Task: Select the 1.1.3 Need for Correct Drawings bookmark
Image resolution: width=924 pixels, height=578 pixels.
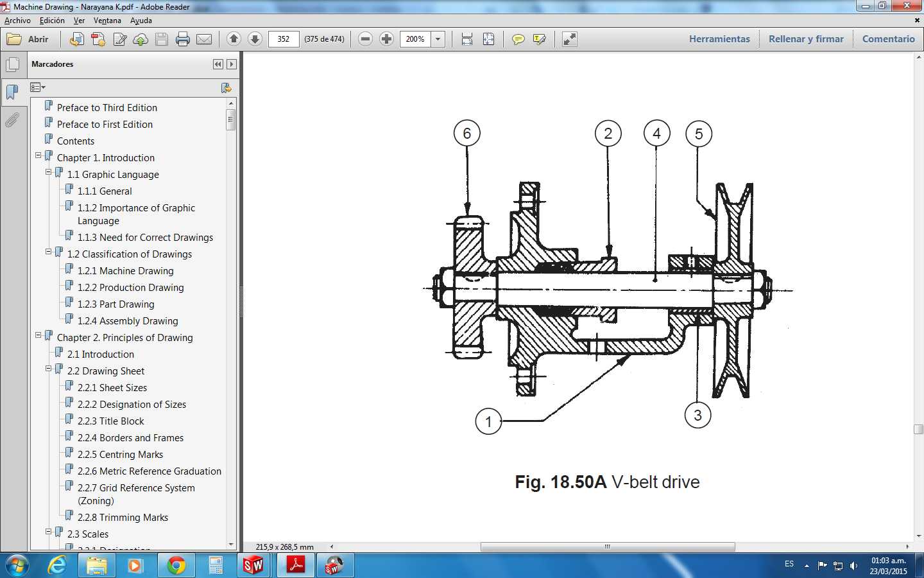Action: tap(145, 238)
